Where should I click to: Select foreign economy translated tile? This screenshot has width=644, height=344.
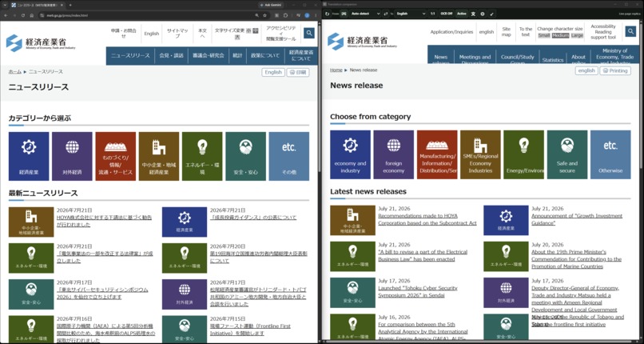click(393, 154)
